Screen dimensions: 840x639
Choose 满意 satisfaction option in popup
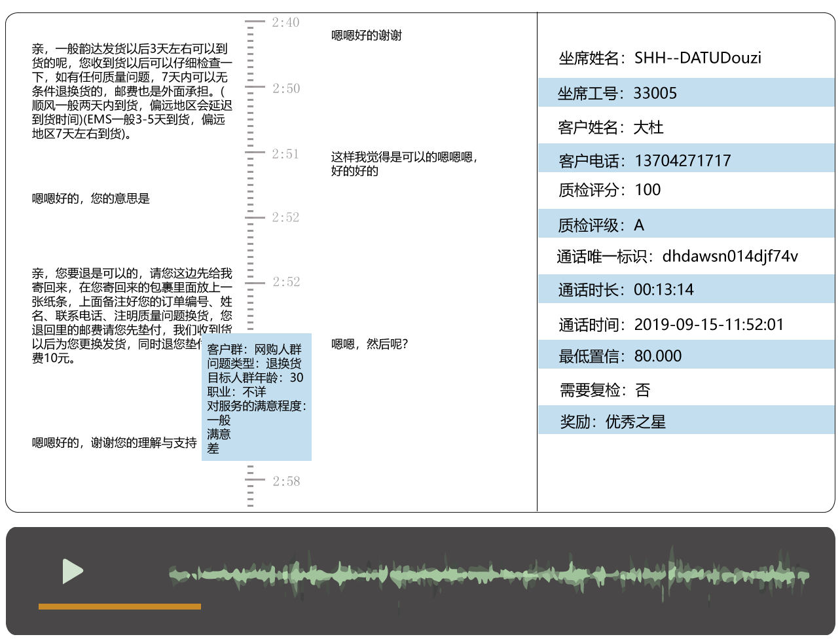tap(219, 434)
